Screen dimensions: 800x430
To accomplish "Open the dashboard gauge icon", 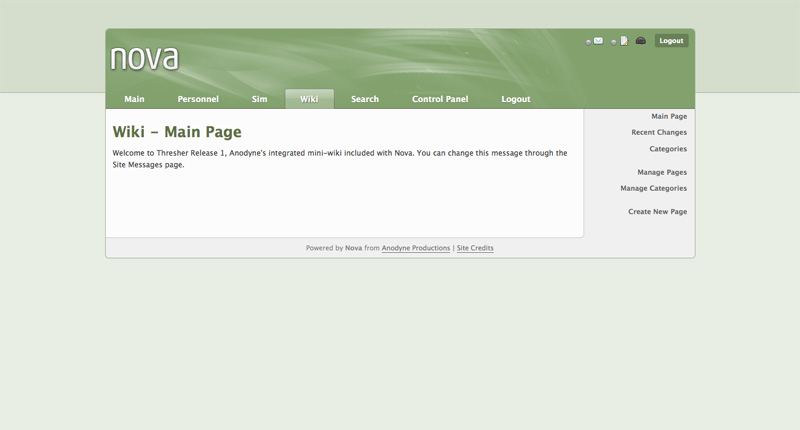I will tap(641, 41).
